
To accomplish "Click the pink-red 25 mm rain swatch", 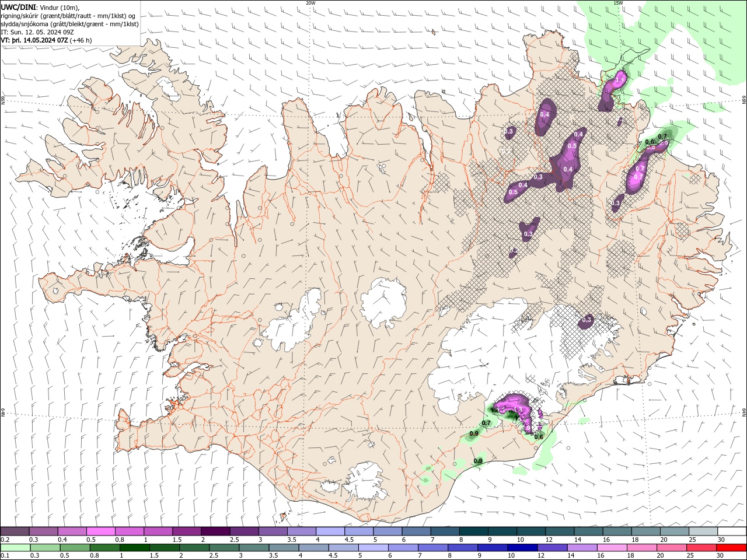I will tap(701, 548).
